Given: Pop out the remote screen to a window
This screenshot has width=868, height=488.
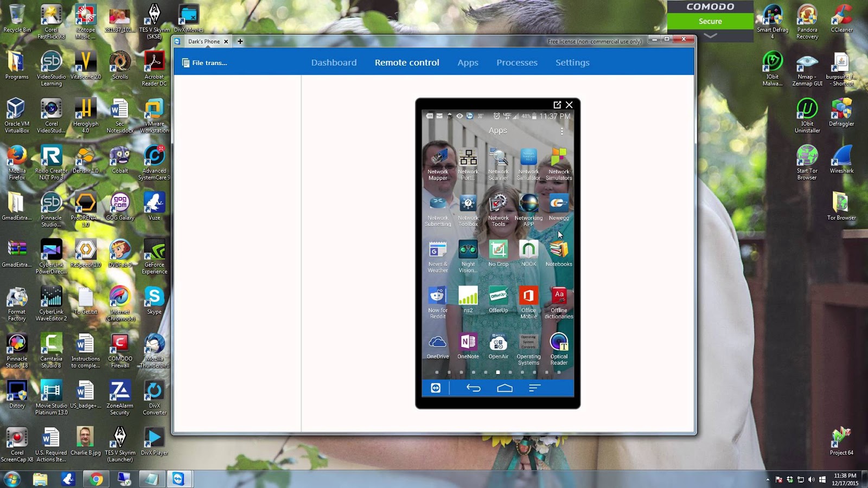Looking at the screenshot, I should tap(557, 105).
